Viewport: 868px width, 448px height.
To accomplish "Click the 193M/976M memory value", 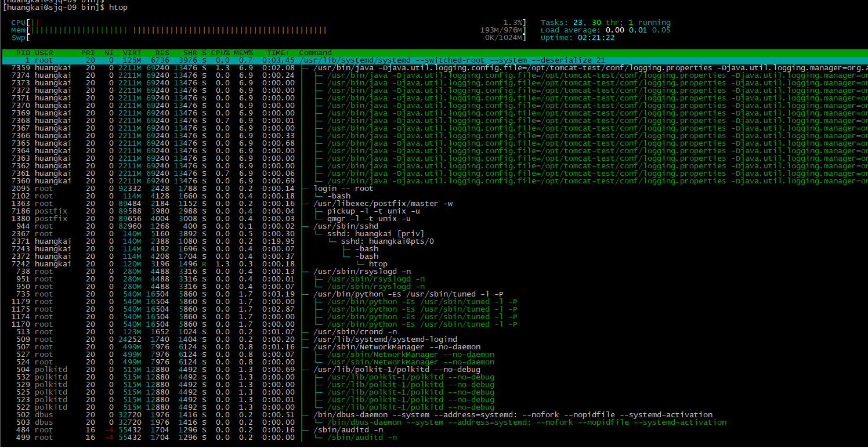I will point(502,30).
